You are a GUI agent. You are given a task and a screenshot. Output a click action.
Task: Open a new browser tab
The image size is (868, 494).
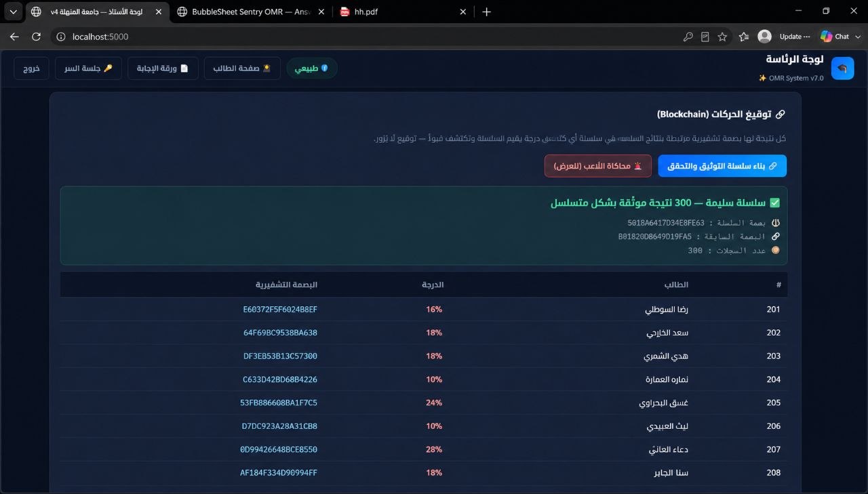pos(486,12)
